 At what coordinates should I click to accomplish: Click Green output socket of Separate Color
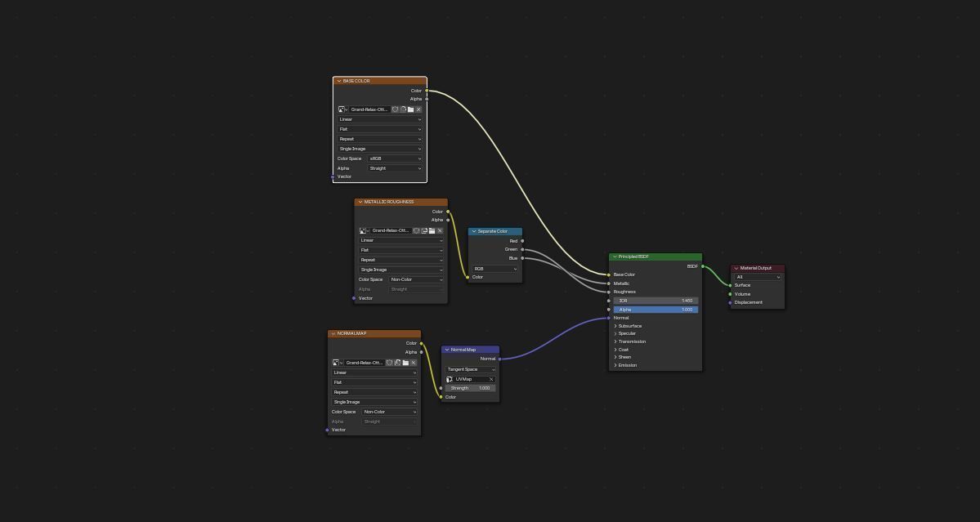(x=522, y=250)
